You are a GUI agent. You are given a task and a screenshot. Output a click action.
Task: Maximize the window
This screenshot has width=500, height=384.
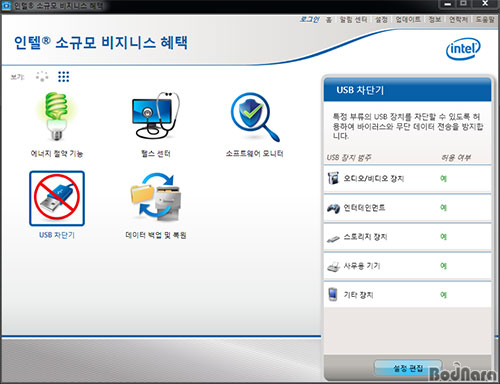(x=464, y=4)
